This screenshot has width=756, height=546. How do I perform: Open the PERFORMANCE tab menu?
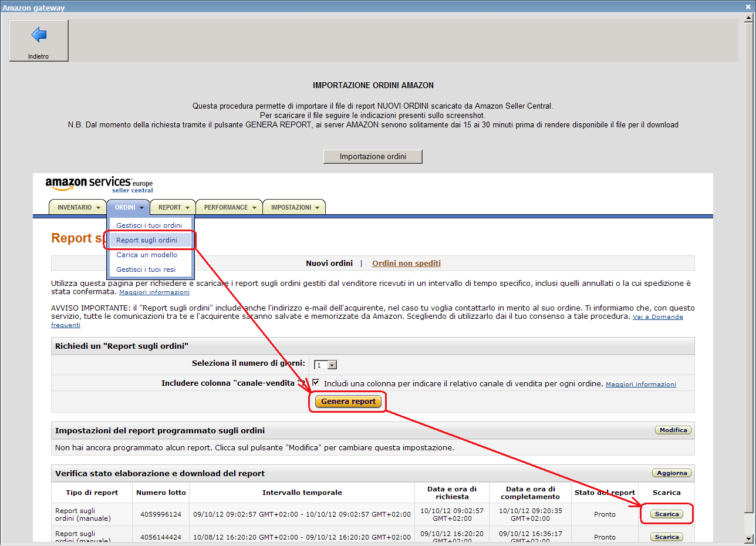pyautogui.click(x=230, y=207)
